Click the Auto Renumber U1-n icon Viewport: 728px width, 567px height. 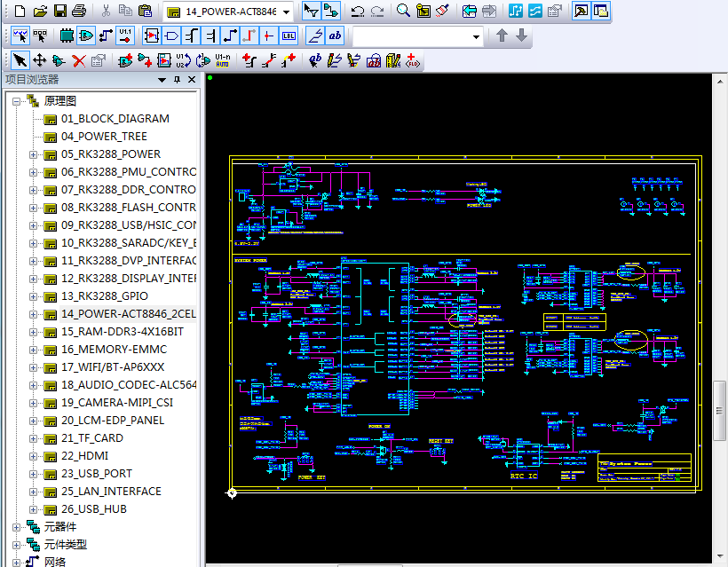point(222,61)
